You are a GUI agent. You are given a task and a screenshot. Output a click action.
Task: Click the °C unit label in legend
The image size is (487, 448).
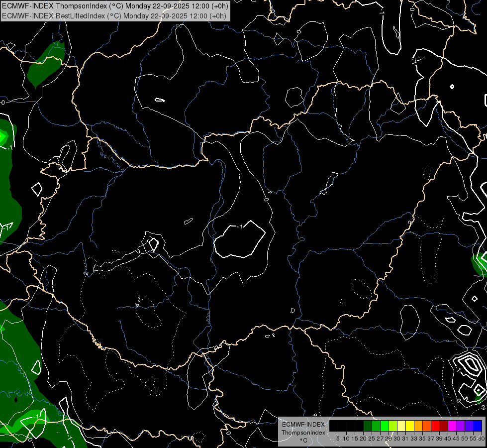tap(303, 441)
